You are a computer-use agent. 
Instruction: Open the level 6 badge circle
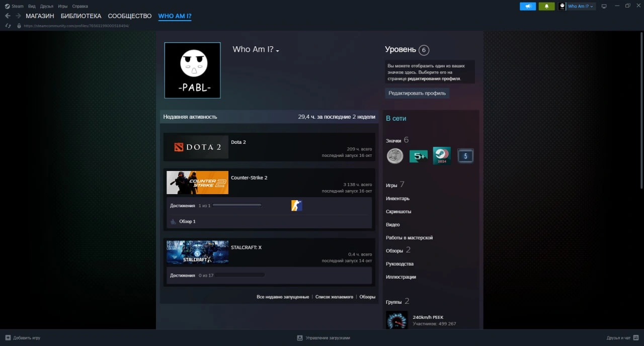click(x=424, y=50)
